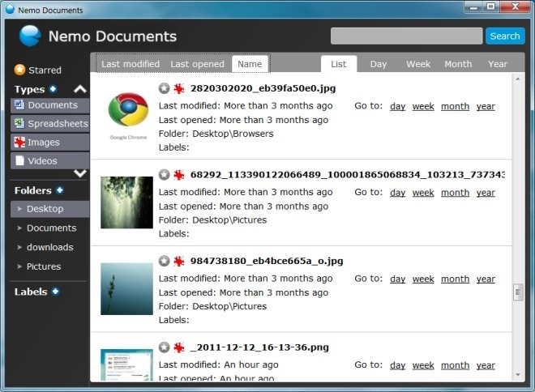Go to month for 68292_113390122066489 file
The width and height of the screenshot is (535, 392).
(x=456, y=193)
